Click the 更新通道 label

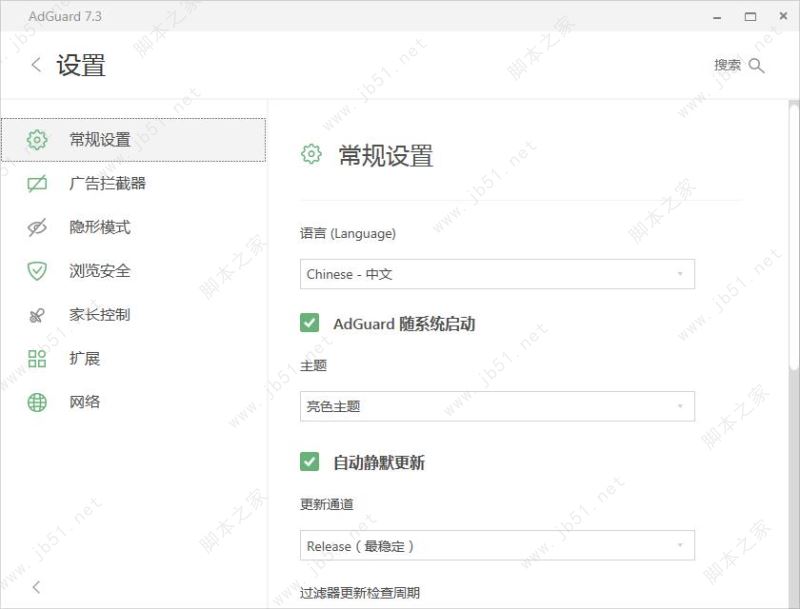pos(327,504)
